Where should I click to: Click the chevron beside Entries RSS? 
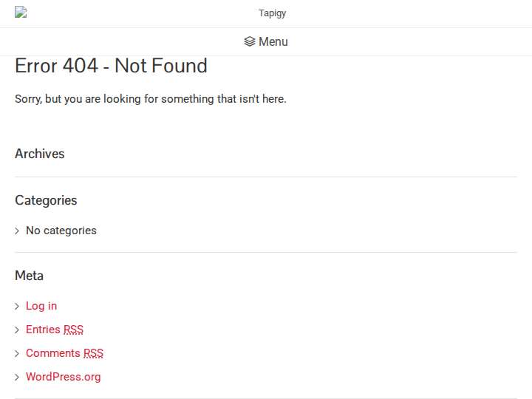click(x=17, y=330)
